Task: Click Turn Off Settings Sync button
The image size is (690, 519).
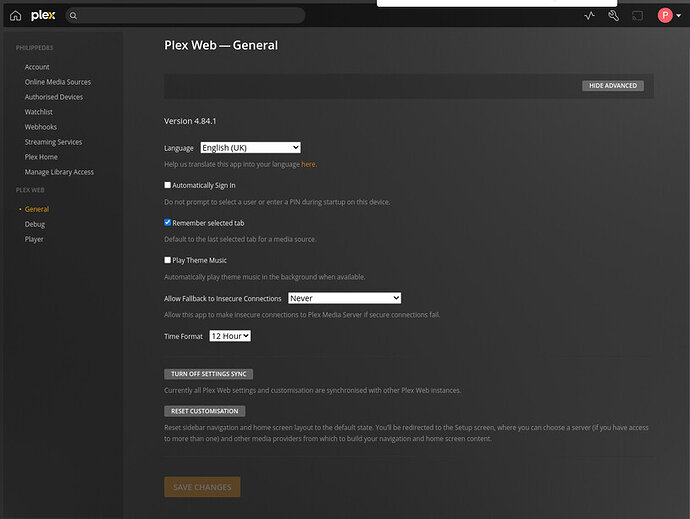Action: click(209, 374)
